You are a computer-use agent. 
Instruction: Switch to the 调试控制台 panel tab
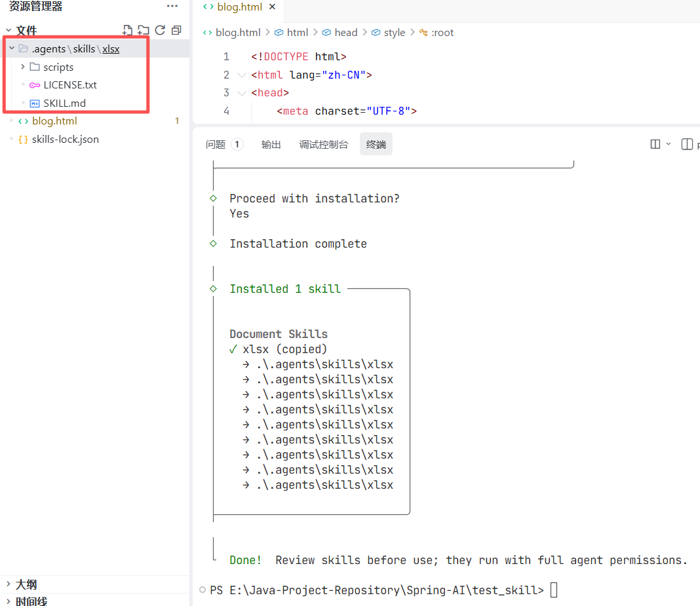click(x=324, y=144)
